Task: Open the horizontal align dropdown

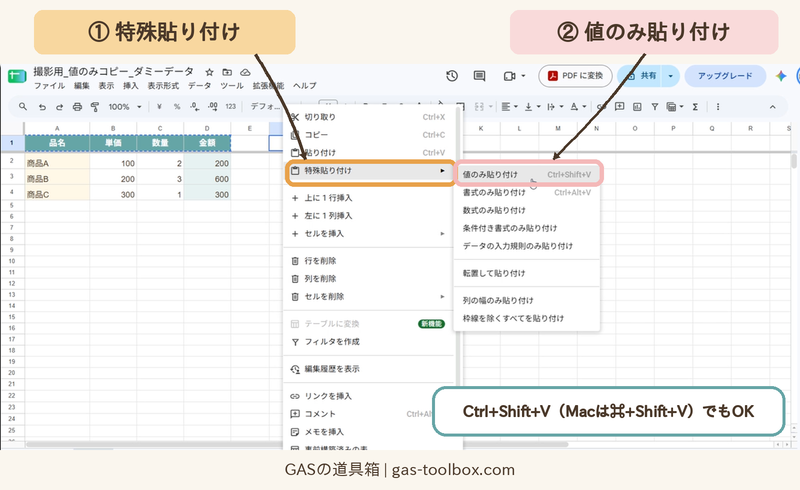Action: click(x=509, y=107)
